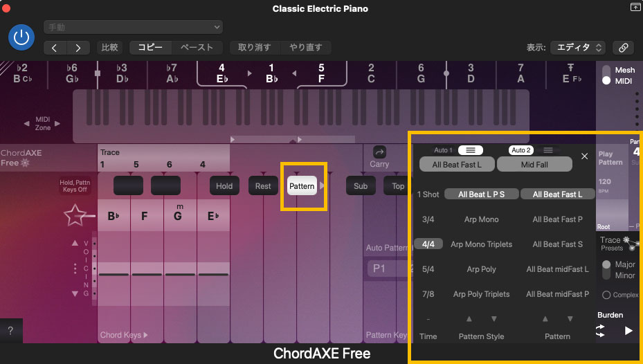Image resolution: width=643 pixels, height=364 pixels.
Task: Click the Mid Fall slot
Action: [534, 165]
